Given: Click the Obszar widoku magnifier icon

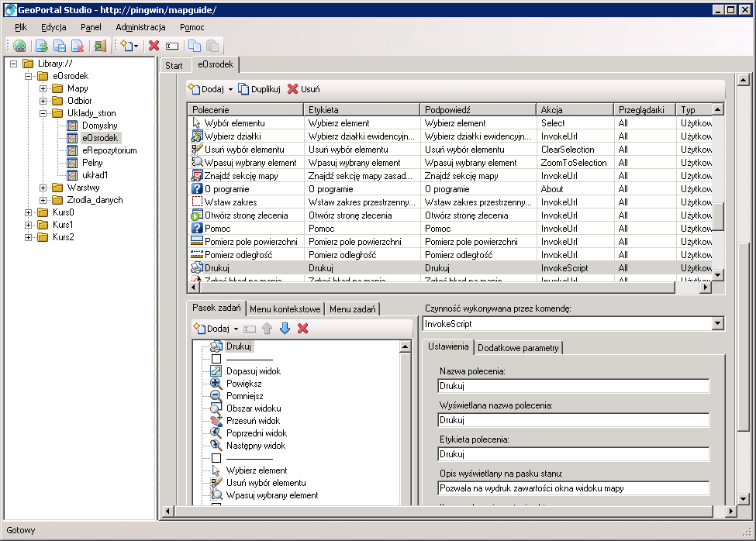Looking at the screenshot, I should tap(216, 408).
